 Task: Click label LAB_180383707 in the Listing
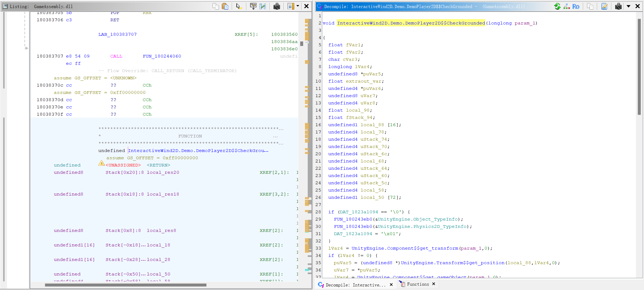(117, 34)
